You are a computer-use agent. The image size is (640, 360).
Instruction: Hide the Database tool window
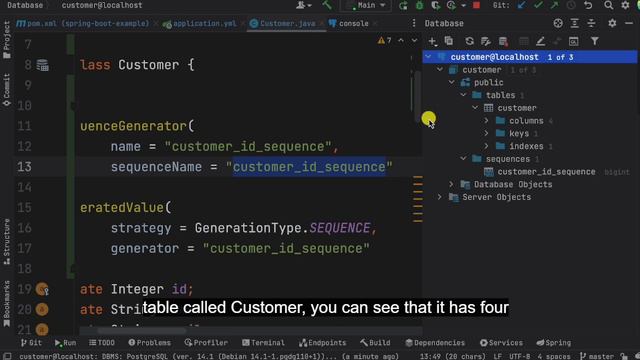[x=629, y=23]
